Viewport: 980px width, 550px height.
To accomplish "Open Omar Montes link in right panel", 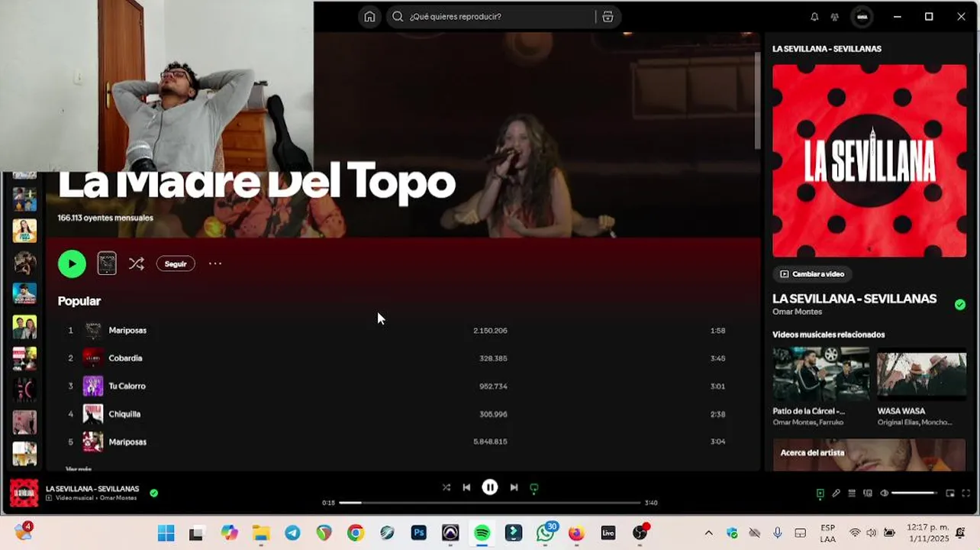I will click(797, 312).
